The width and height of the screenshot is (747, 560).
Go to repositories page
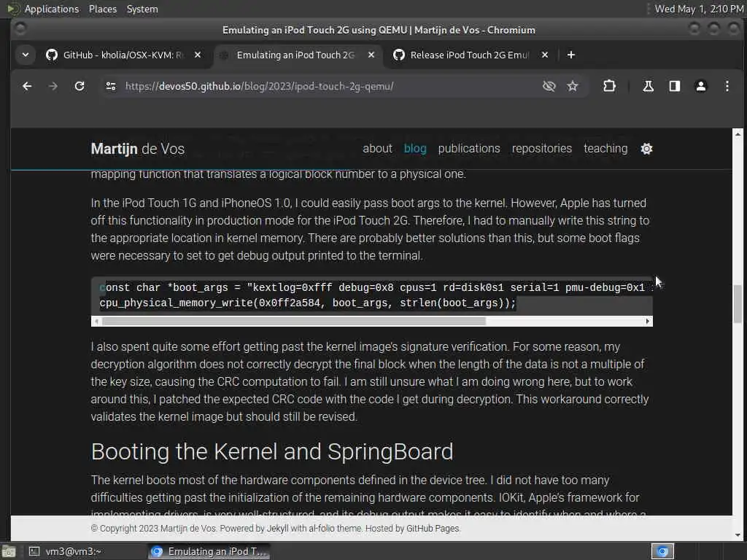tap(542, 149)
